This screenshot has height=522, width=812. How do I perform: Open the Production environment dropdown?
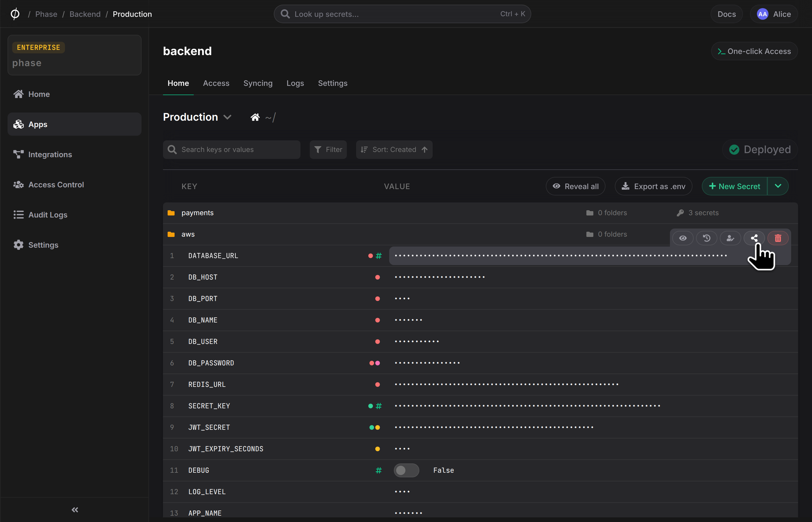click(197, 117)
